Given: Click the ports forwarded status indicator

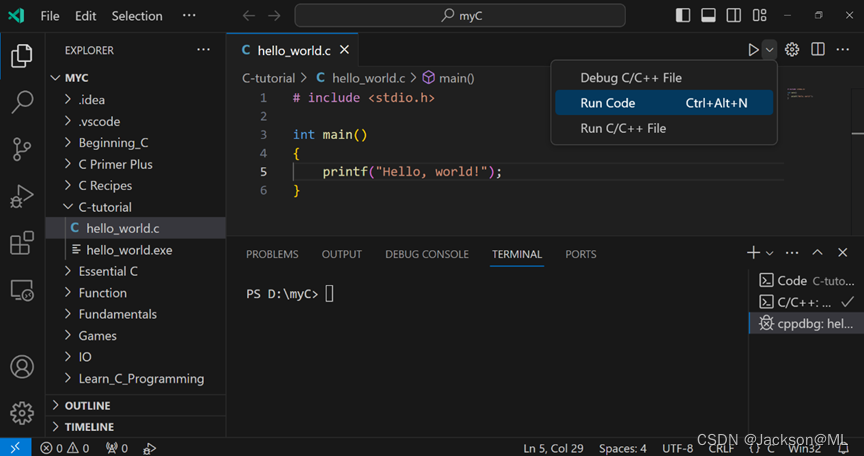Looking at the screenshot, I should click(117, 448).
